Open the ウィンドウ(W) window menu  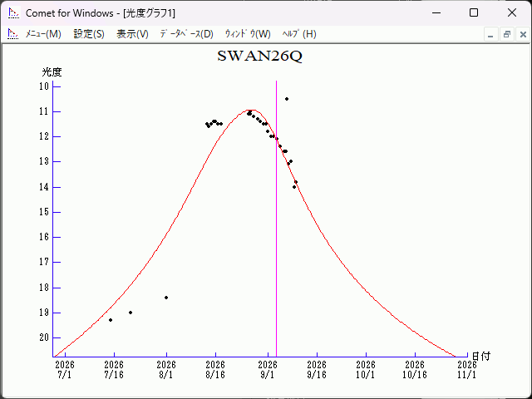click(x=248, y=34)
